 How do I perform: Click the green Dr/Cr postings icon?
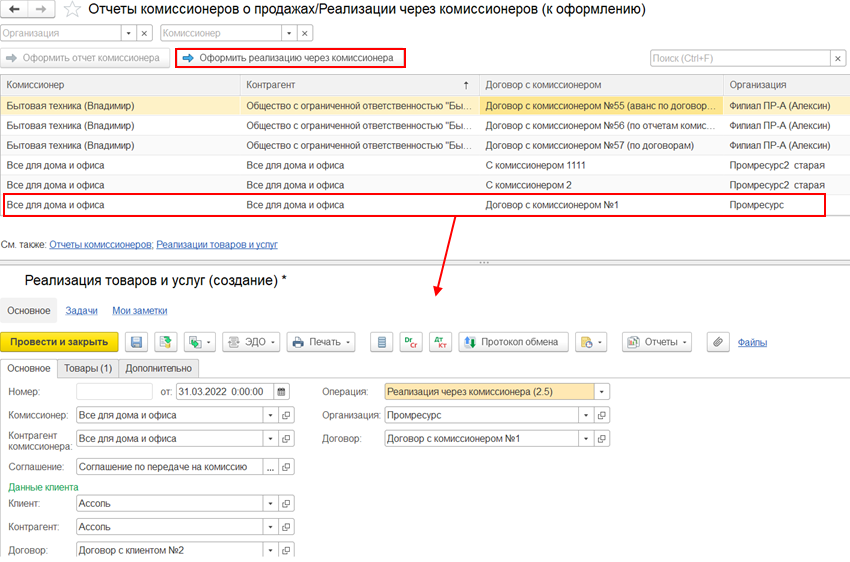411,342
